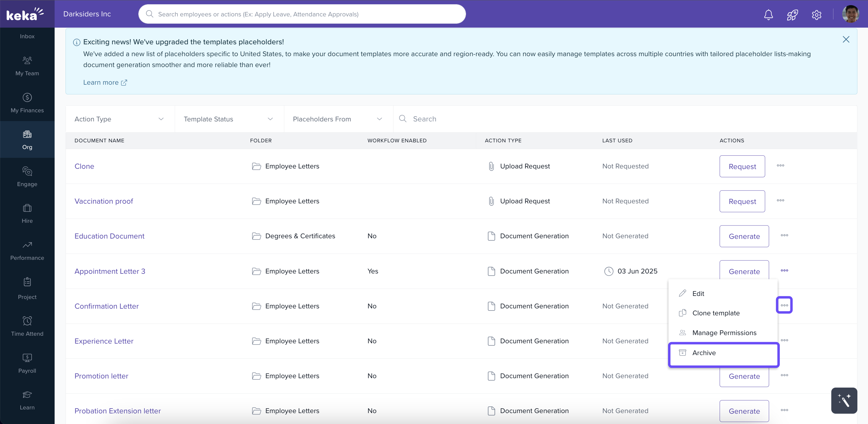
Task: Go to Performance in the sidebar
Action: [27, 250]
